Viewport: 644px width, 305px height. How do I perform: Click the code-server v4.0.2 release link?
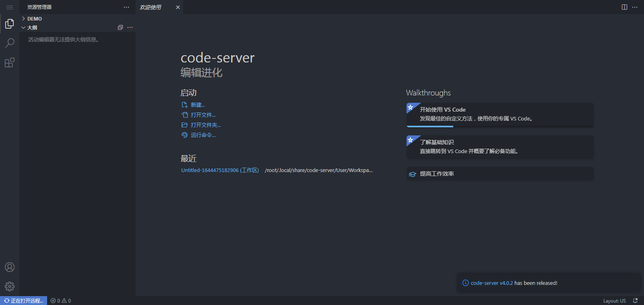coord(492,283)
